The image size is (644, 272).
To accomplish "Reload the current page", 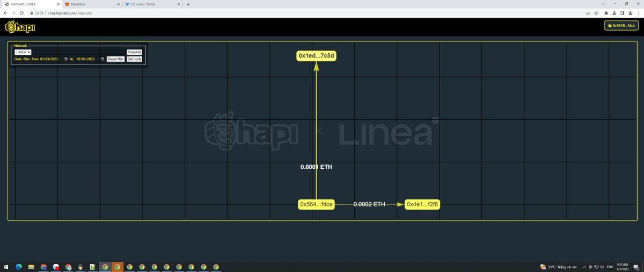I will click(x=22, y=13).
